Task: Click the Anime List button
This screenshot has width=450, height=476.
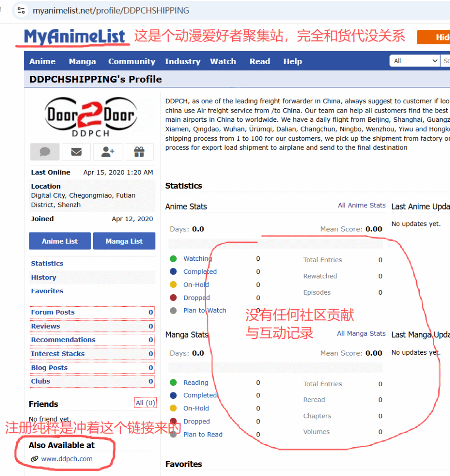Action: pos(60,241)
